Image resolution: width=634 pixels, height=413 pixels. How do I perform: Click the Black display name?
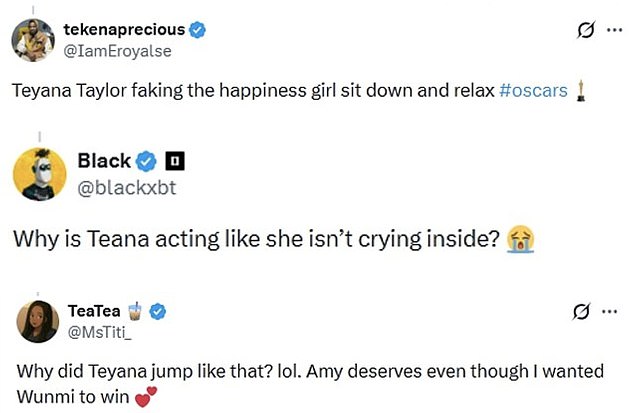[x=104, y=161]
